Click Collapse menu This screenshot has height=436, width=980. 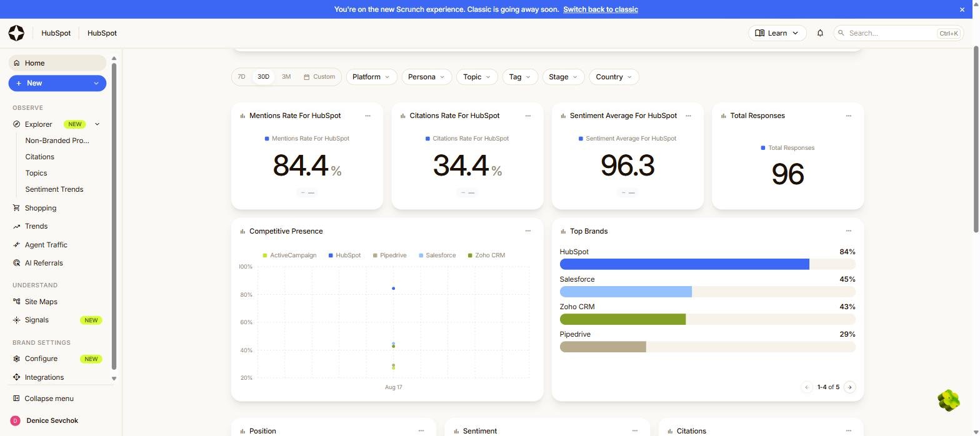click(49, 399)
